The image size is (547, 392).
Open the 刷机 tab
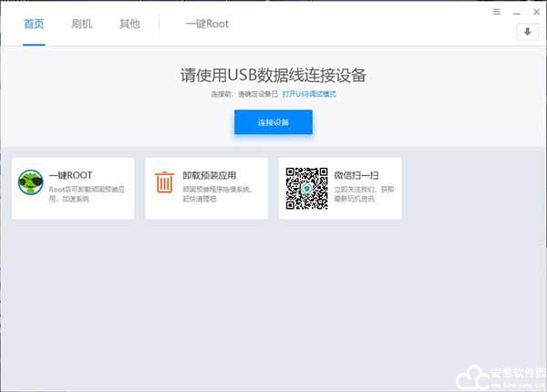click(x=82, y=24)
